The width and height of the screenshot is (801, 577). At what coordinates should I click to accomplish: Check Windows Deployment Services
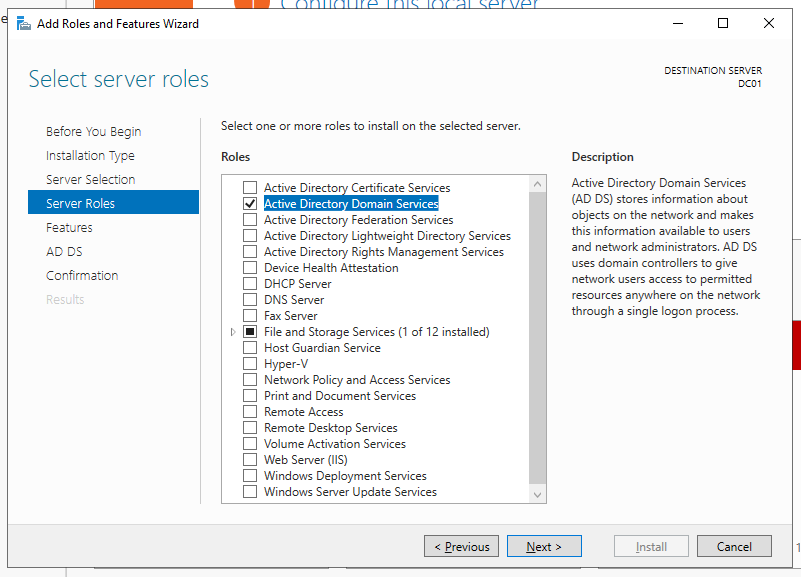(x=250, y=476)
